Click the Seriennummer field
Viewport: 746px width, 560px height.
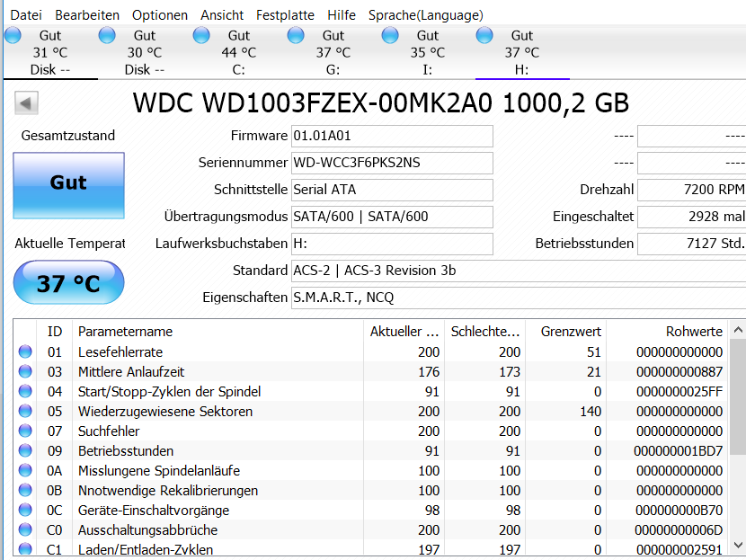(x=392, y=163)
